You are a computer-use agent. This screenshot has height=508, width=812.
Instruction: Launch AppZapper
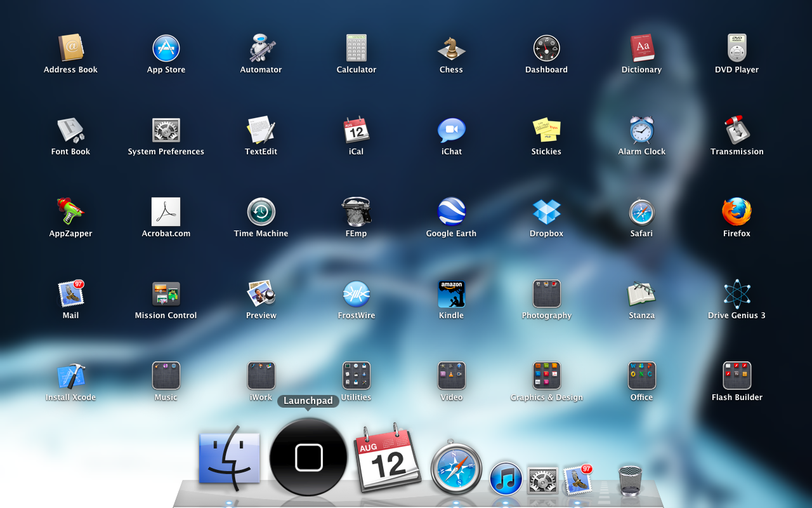70,212
